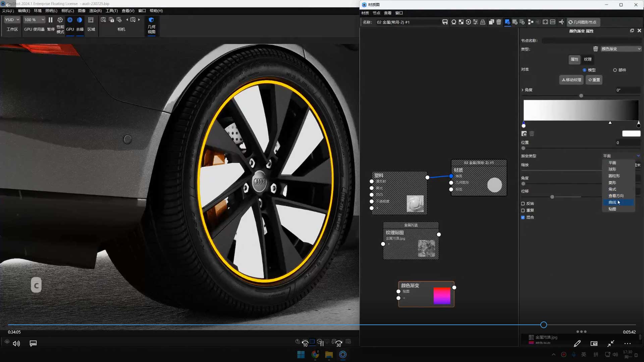Viewport: 644px width, 362px height.
Task: Select the 部件 radio button
Action: (615, 70)
